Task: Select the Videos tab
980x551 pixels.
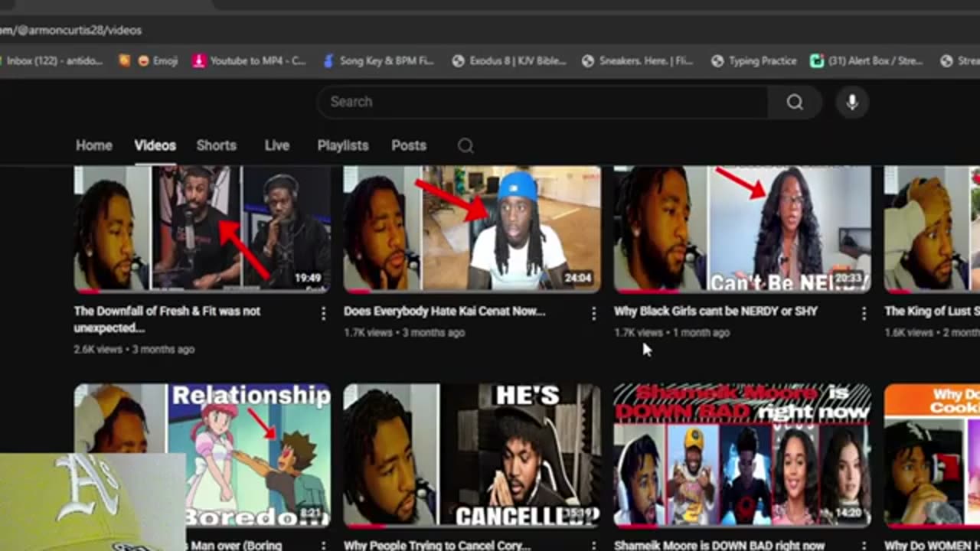Action: click(155, 145)
